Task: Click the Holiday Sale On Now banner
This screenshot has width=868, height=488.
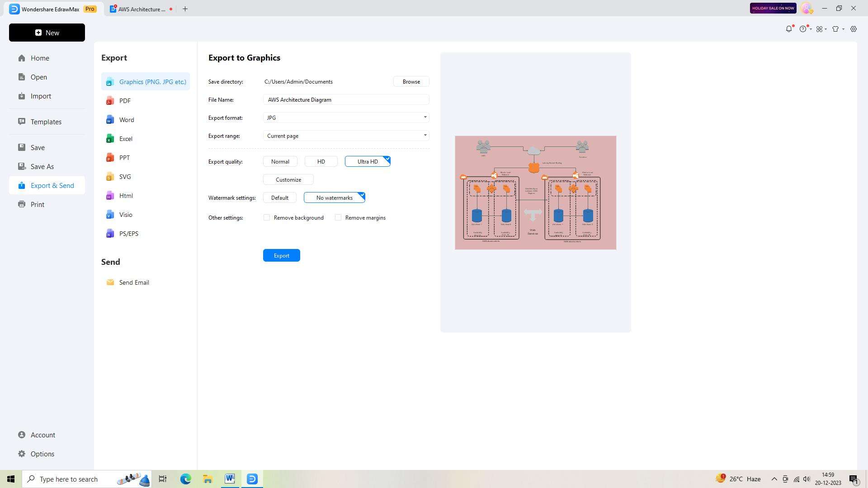Action: 773,8
